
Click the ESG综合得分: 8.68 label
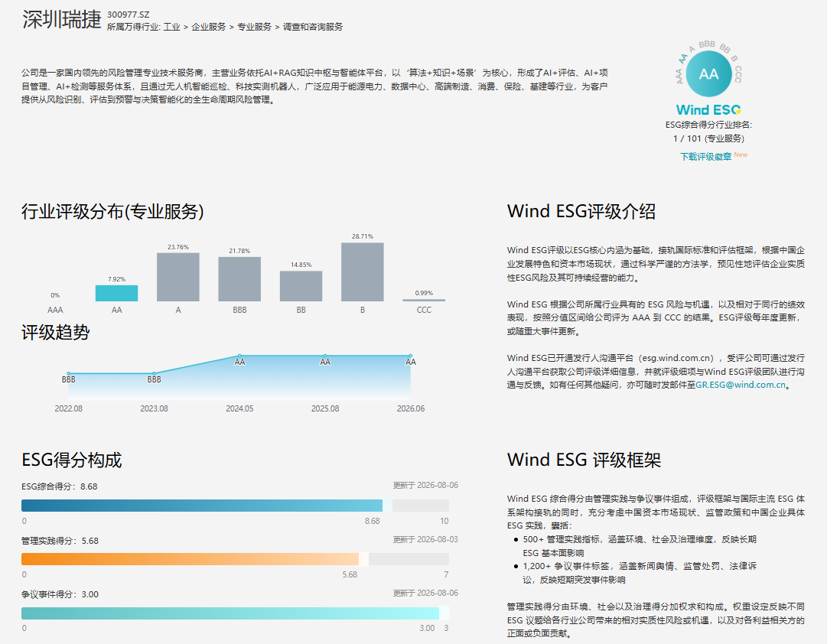tap(60, 486)
